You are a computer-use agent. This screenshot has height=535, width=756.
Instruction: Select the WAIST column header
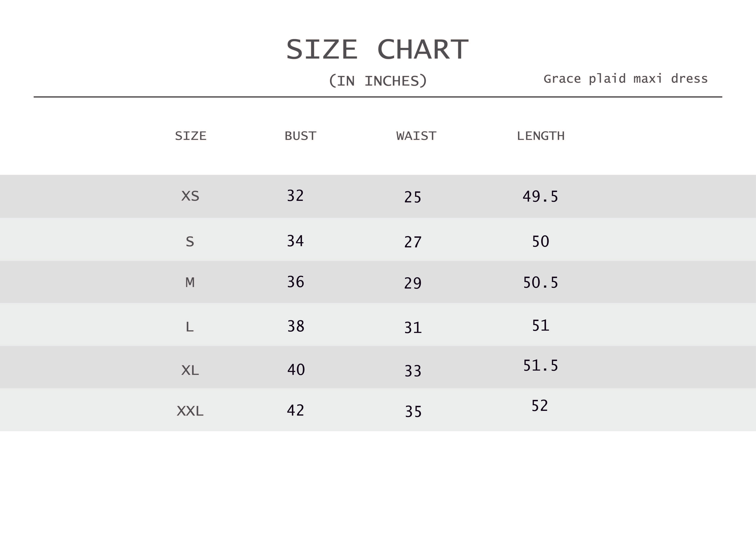coord(416,136)
